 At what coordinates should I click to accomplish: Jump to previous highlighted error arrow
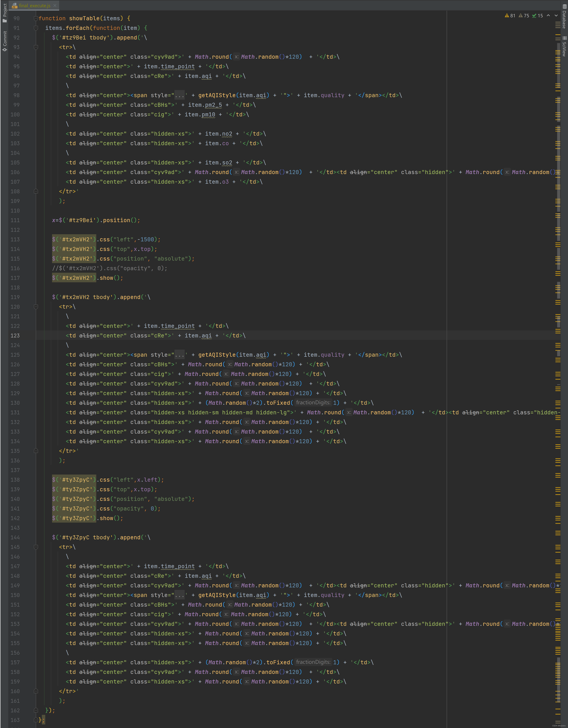click(x=548, y=16)
